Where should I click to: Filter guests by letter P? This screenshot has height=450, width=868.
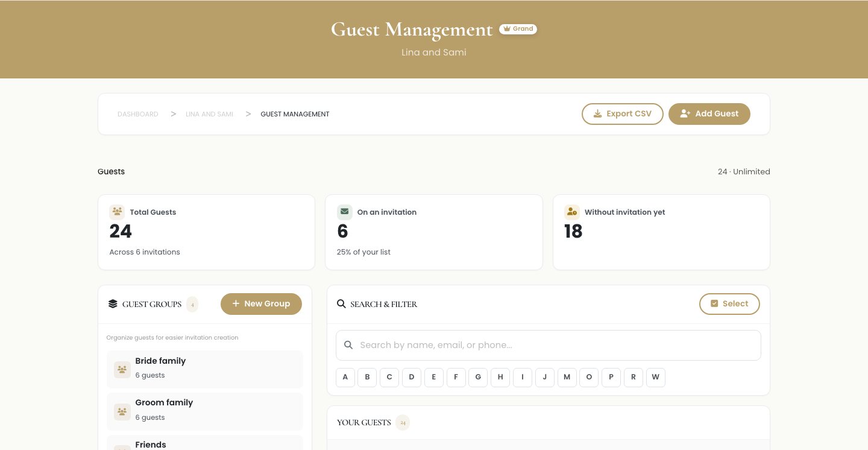click(611, 377)
